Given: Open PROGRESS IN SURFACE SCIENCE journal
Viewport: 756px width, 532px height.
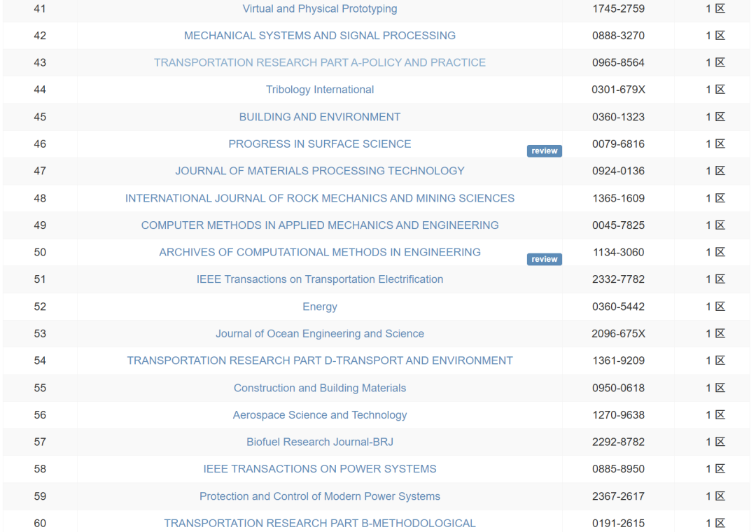Looking at the screenshot, I should click(320, 144).
